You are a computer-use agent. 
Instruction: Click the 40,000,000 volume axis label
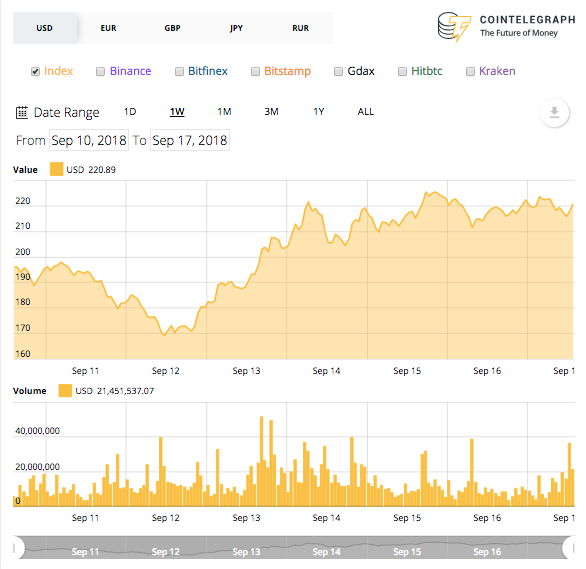click(37, 431)
